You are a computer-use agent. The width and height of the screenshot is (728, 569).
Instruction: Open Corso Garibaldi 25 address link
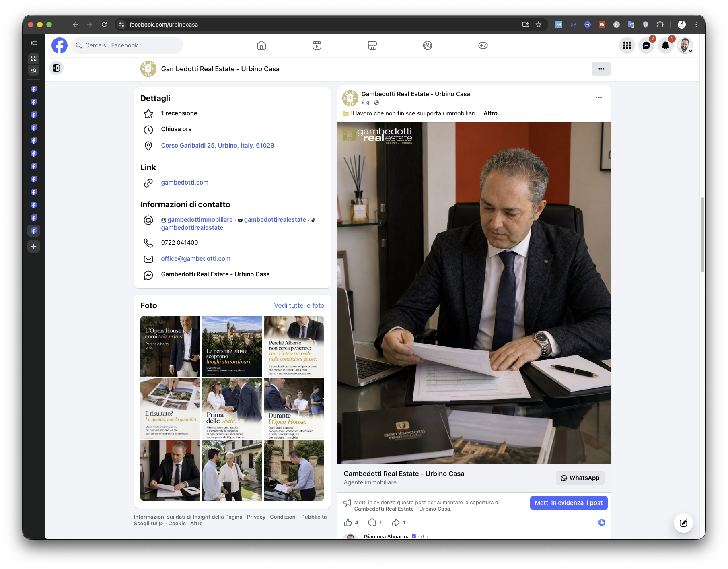(218, 146)
